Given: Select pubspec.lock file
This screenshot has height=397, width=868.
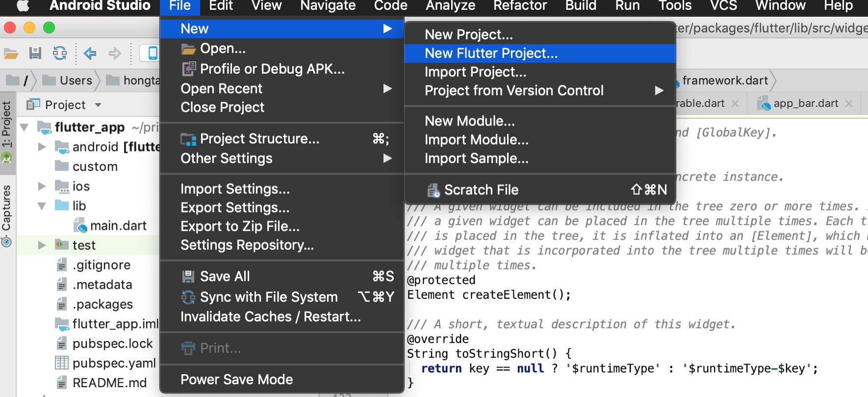Looking at the screenshot, I should (112, 344).
